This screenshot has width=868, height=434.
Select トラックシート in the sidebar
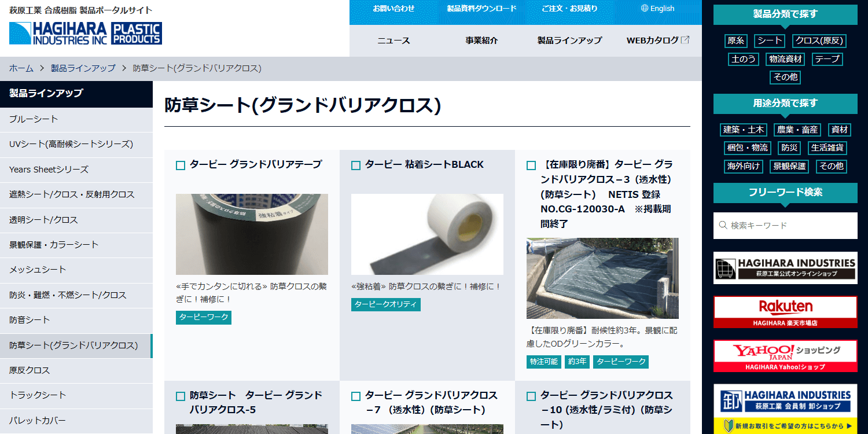tap(76, 395)
